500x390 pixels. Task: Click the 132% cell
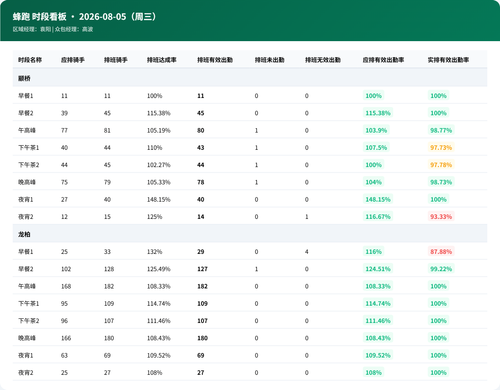pyautogui.click(x=155, y=252)
